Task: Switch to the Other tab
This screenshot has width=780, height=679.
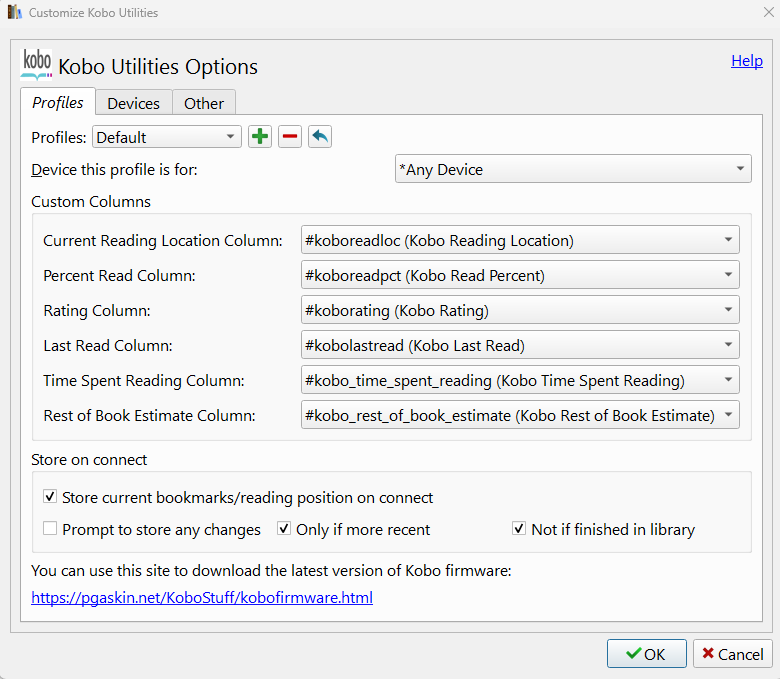Action: click(204, 103)
